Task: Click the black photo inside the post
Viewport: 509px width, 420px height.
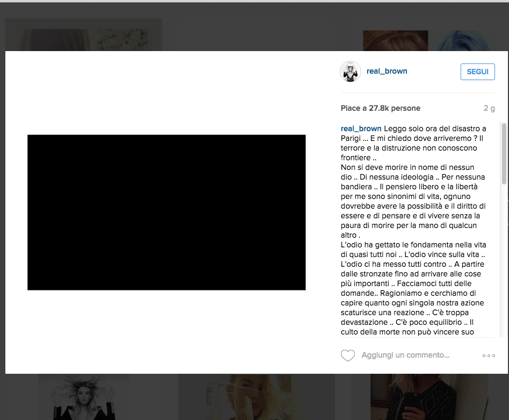Action: pos(166,212)
